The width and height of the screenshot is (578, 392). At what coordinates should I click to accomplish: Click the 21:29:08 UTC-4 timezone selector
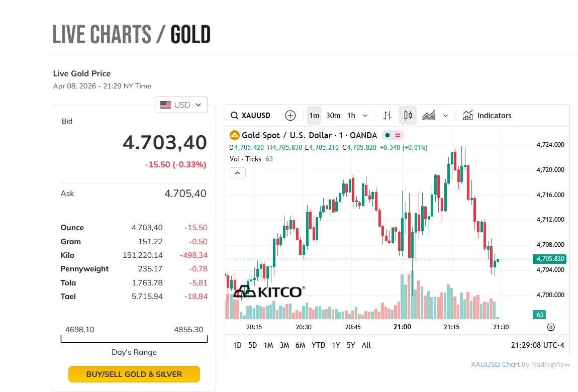(537, 345)
